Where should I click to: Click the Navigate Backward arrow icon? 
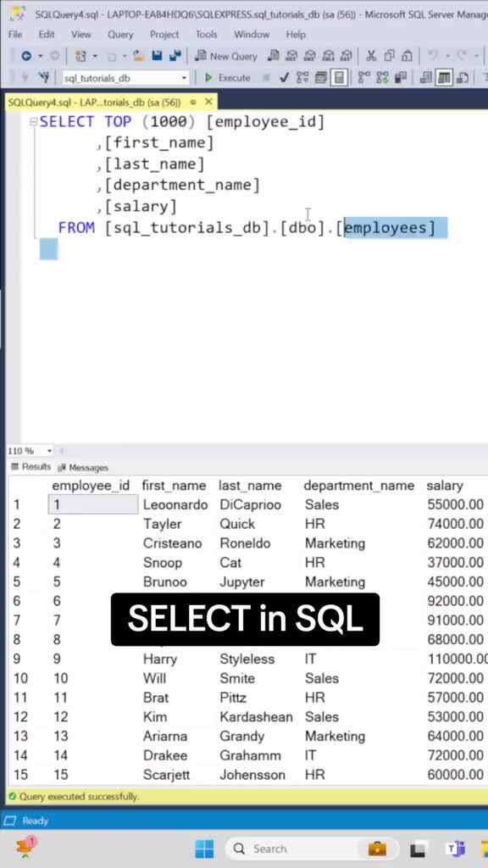pyautogui.click(x=26, y=56)
